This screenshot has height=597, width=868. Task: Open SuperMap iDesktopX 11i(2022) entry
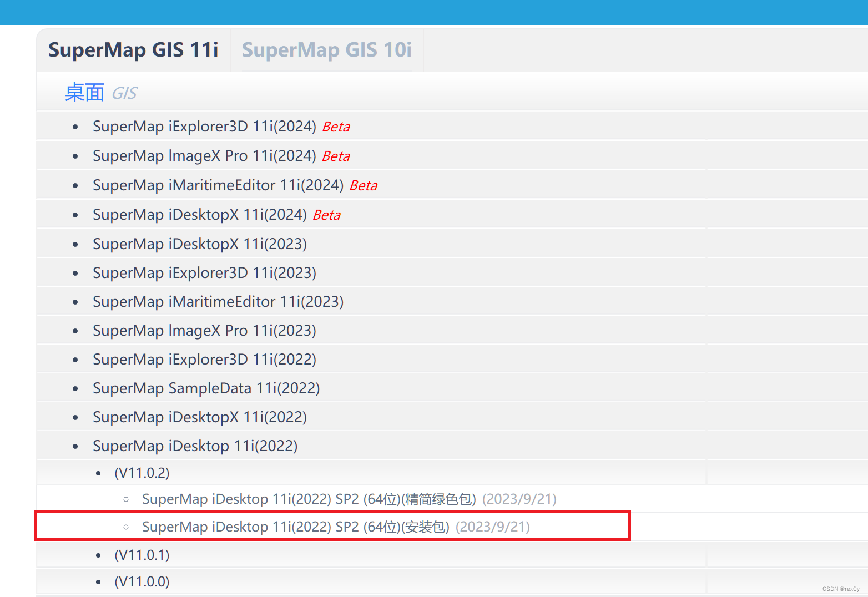[x=200, y=417]
